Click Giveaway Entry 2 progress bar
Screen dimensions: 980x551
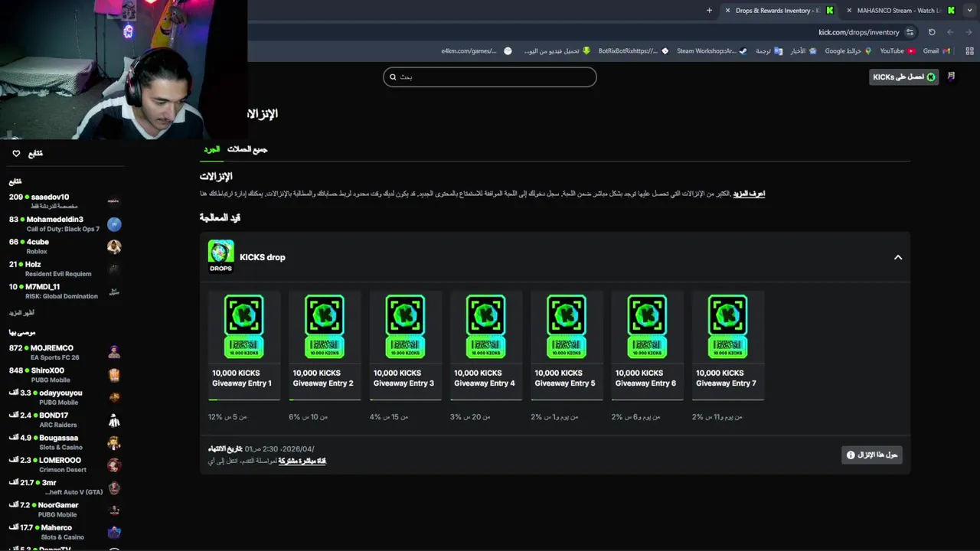pos(323,399)
